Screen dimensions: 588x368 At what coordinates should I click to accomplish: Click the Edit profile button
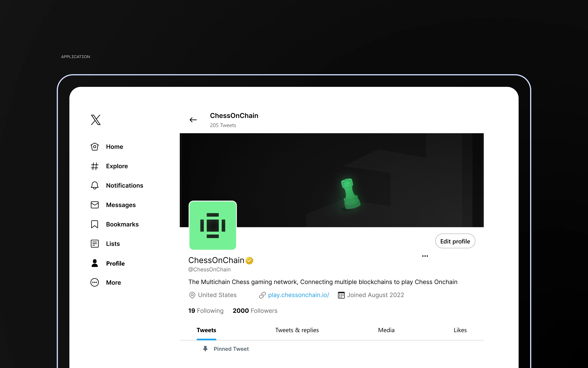(455, 241)
